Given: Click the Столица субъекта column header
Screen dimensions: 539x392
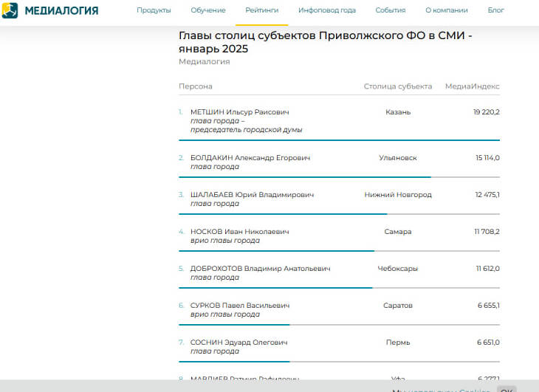Looking at the screenshot, I should [398, 86].
